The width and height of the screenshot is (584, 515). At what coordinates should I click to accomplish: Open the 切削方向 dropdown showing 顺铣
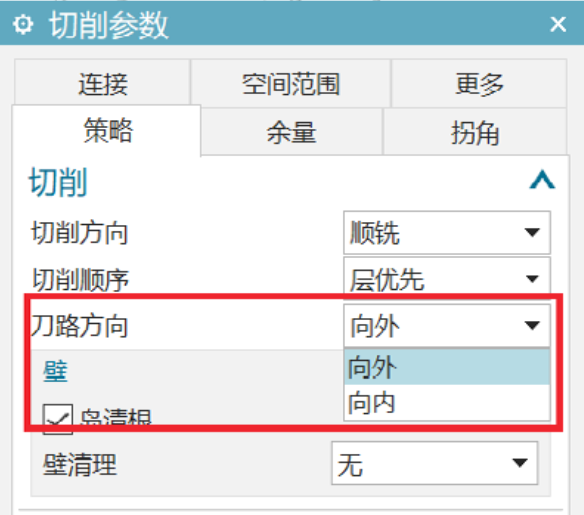click(447, 233)
